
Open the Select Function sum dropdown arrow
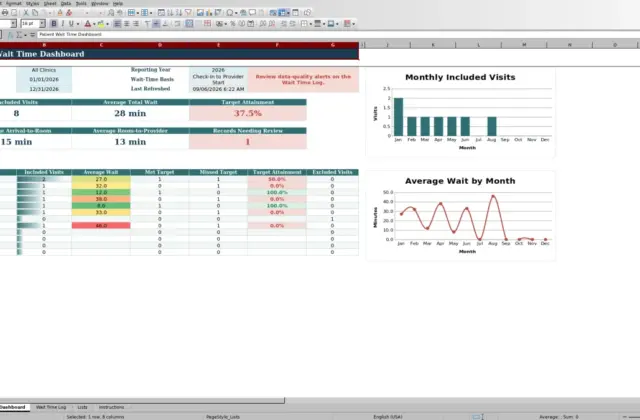pyautogui.click(x=25, y=35)
